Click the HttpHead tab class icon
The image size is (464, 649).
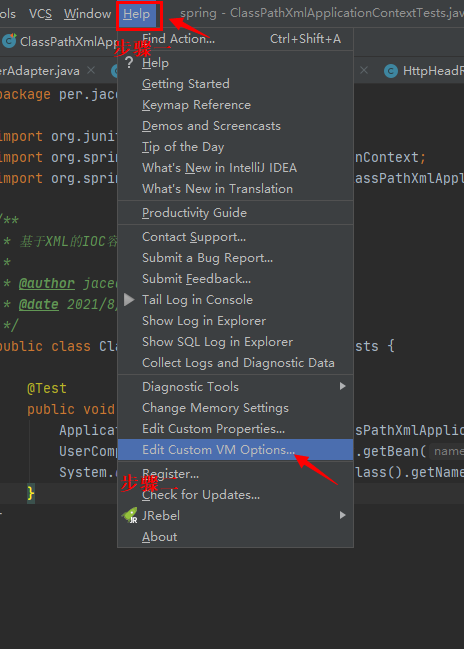(x=391, y=71)
